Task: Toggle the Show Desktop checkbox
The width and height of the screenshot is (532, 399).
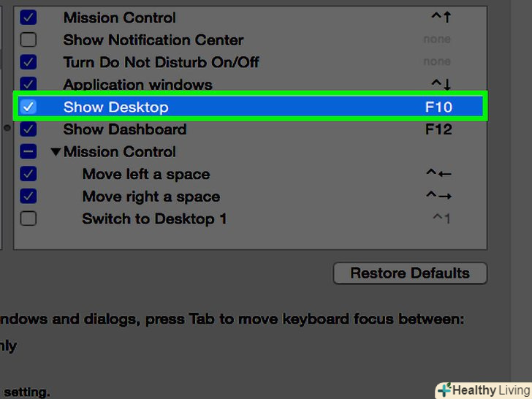Action: [x=28, y=107]
